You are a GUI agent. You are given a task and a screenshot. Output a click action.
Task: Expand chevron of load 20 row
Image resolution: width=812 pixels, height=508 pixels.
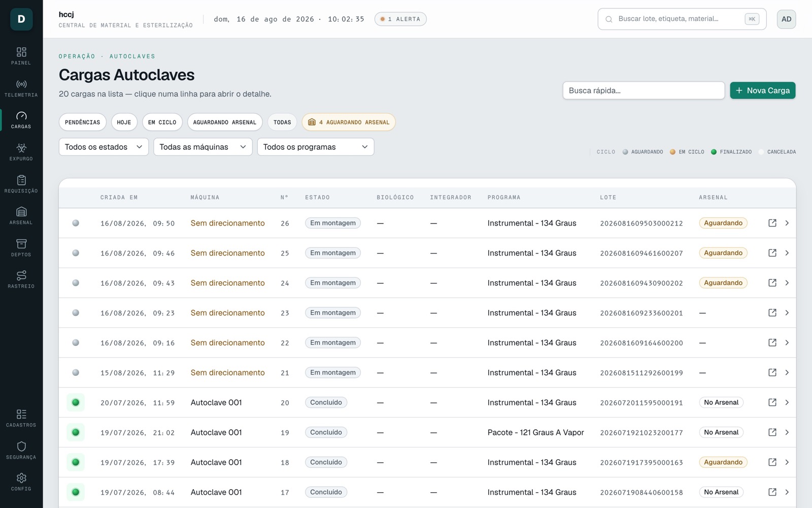[787, 402]
